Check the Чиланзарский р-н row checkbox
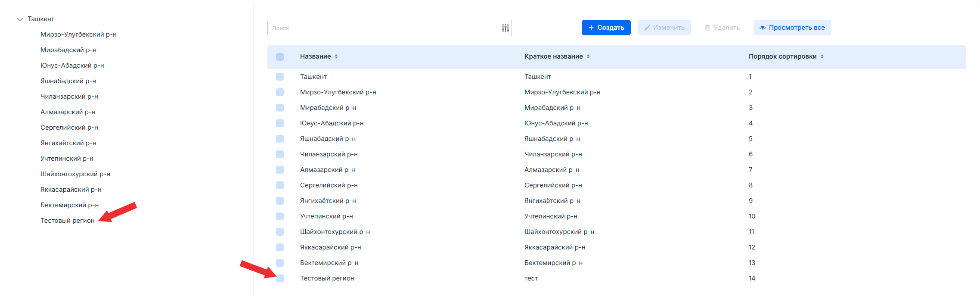The image size is (980, 296). (x=280, y=154)
